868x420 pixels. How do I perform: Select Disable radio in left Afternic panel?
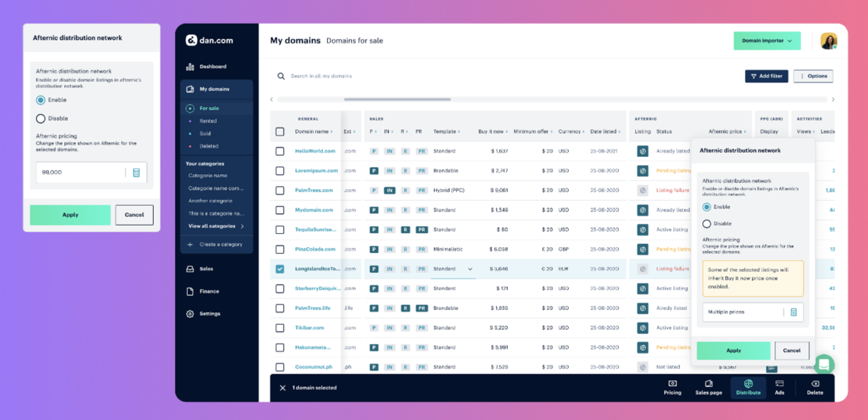(41, 118)
